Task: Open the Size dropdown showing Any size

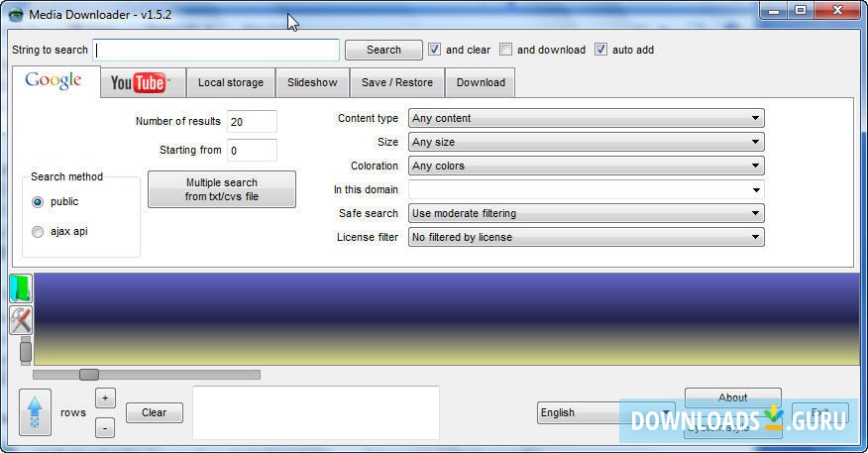Action: (x=587, y=142)
